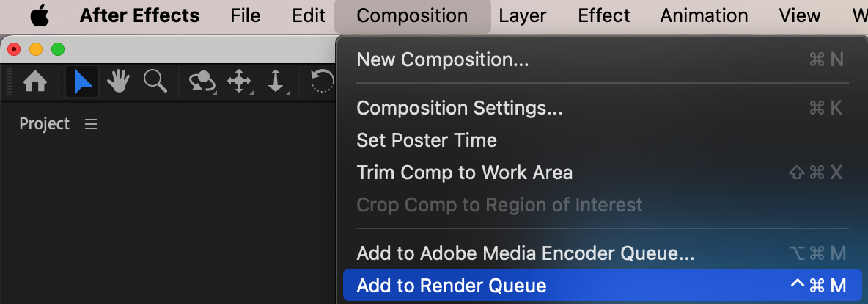The width and height of the screenshot is (868, 304).
Task: Select the Selection arrow tool
Action: [82, 82]
